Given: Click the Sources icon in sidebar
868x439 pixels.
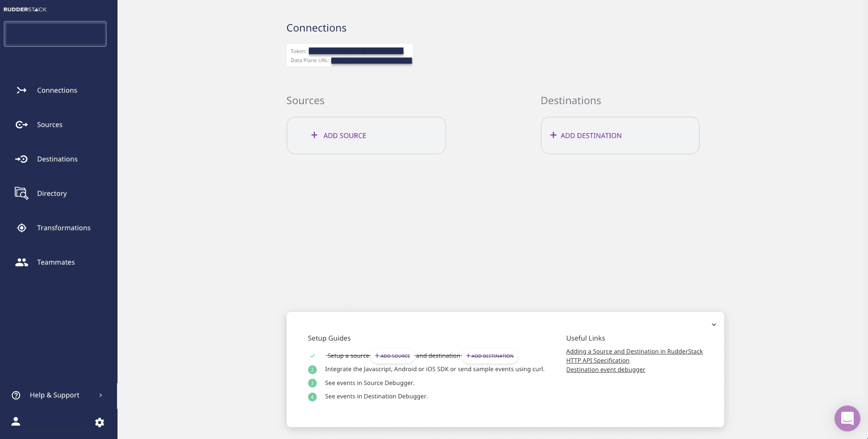Looking at the screenshot, I should click(21, 125).
